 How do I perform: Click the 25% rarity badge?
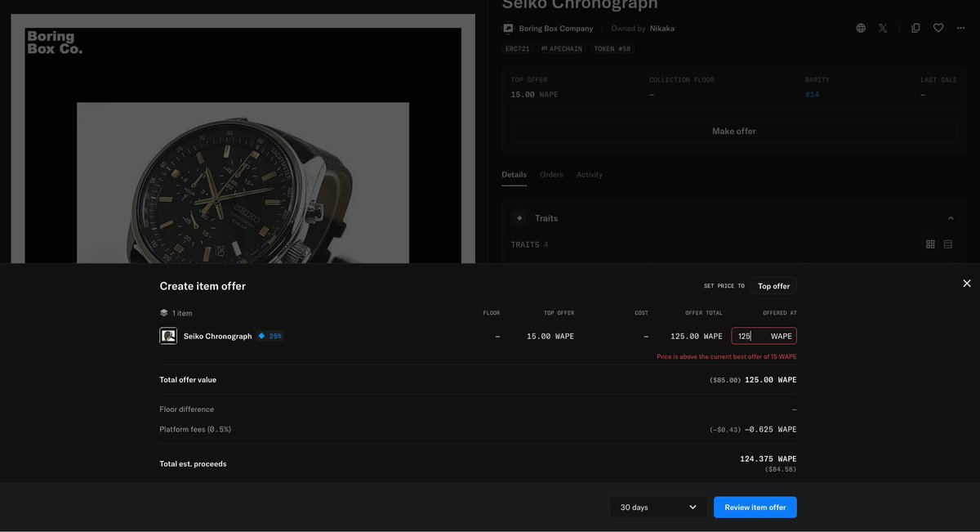coord(270,336)
